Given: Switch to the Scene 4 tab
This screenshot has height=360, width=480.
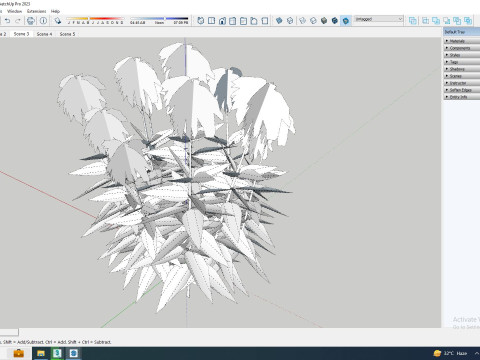Looking at the screenshot, I should 44,34.
